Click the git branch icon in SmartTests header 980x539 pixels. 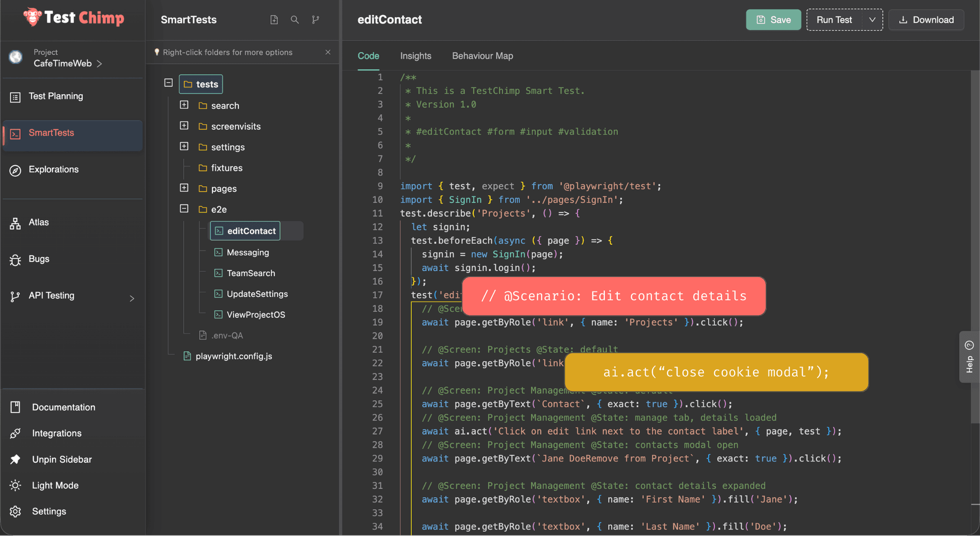point(315,20)
